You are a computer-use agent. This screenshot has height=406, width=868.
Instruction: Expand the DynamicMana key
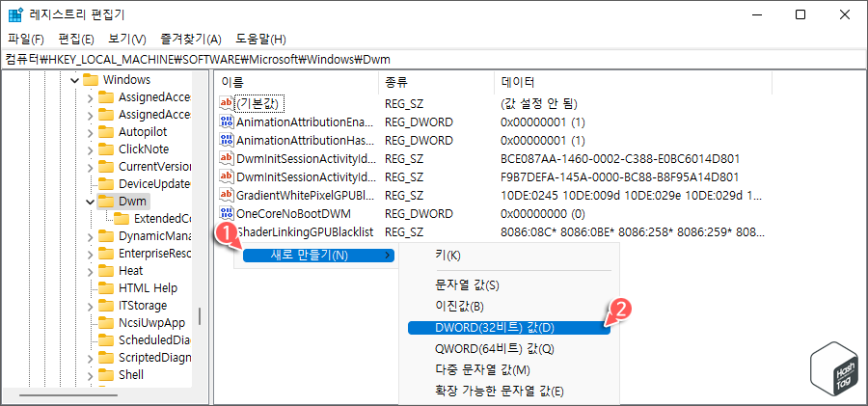point(91,236)
